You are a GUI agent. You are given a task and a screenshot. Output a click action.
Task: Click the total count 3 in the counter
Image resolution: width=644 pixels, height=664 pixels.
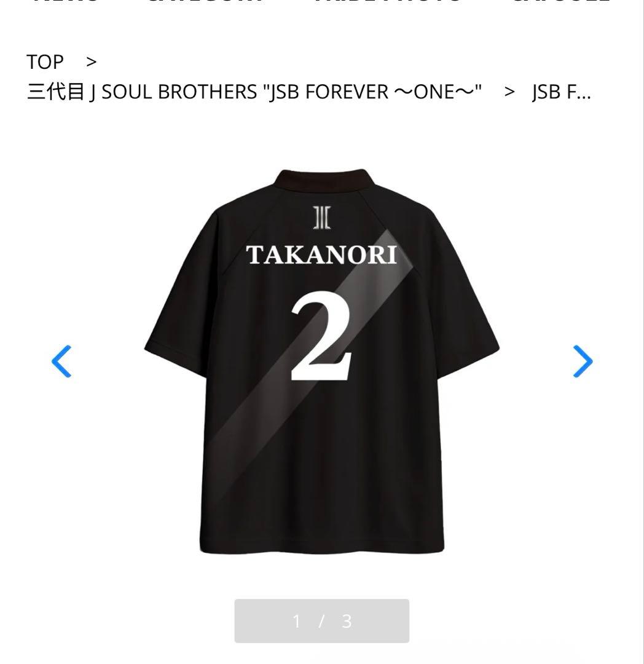[347, 621]
